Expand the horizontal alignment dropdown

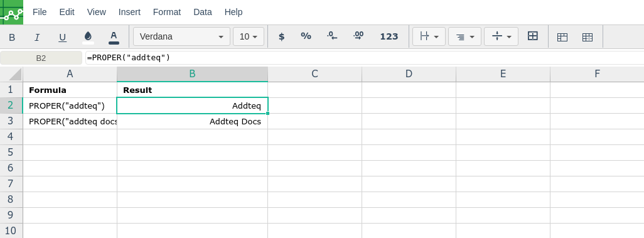(429, 36)
